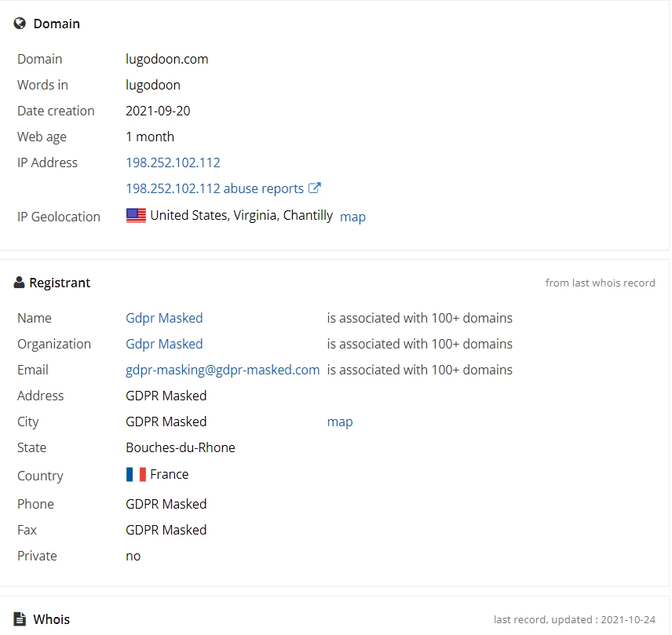Click the Date creation value 2021-09-20

[x=158, y=111]
